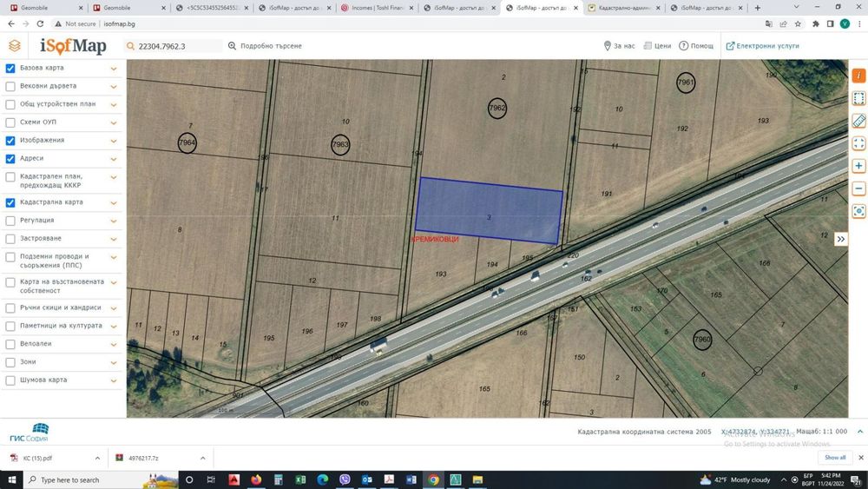
Task: Zoom in with the plus button
Action: (858, 166)
